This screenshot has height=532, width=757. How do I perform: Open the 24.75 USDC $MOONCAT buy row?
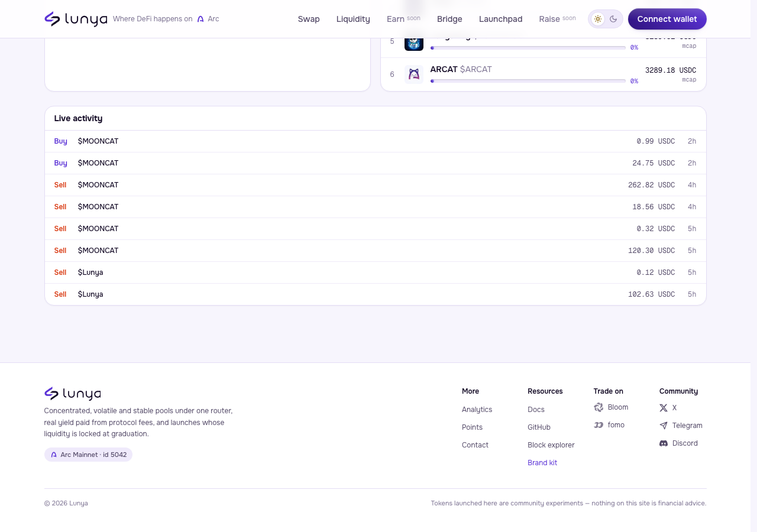tap(376, 163)
